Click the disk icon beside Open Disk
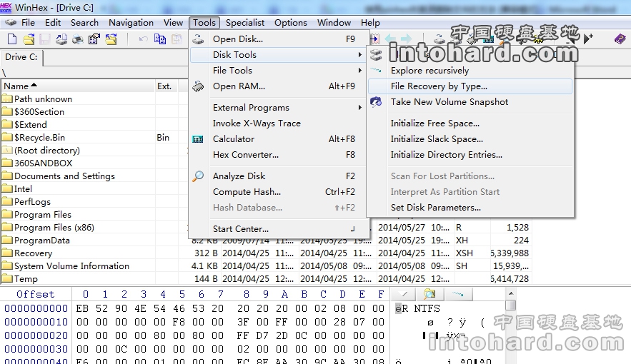631x364 pixels. 198,39
